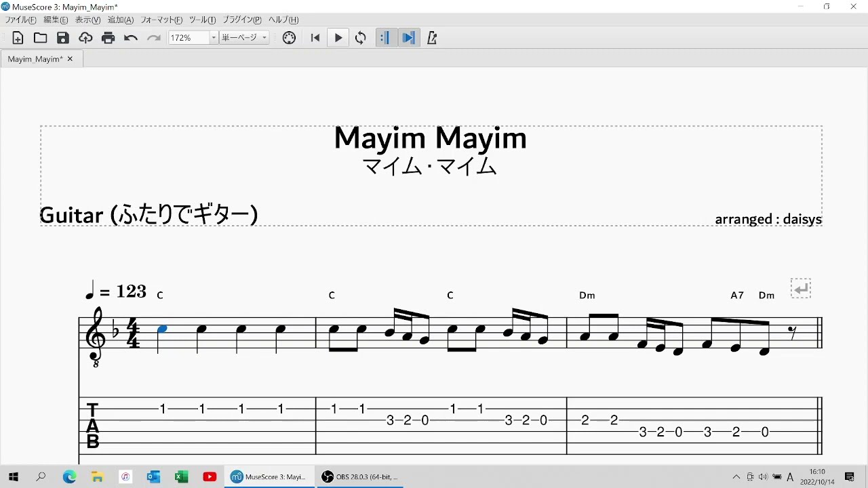Screen dimensions: 868x488
Task: Open Excel from the taskbar
Action: (182, 477)
